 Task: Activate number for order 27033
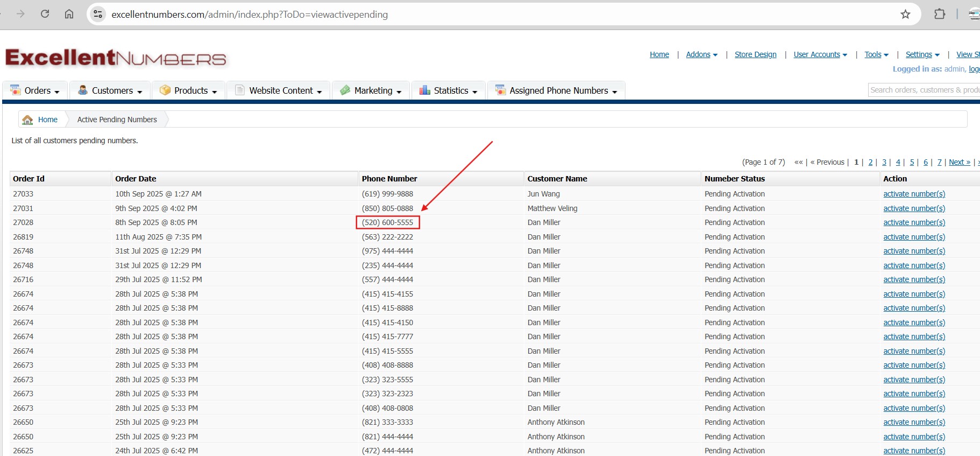tap(914, 194)
